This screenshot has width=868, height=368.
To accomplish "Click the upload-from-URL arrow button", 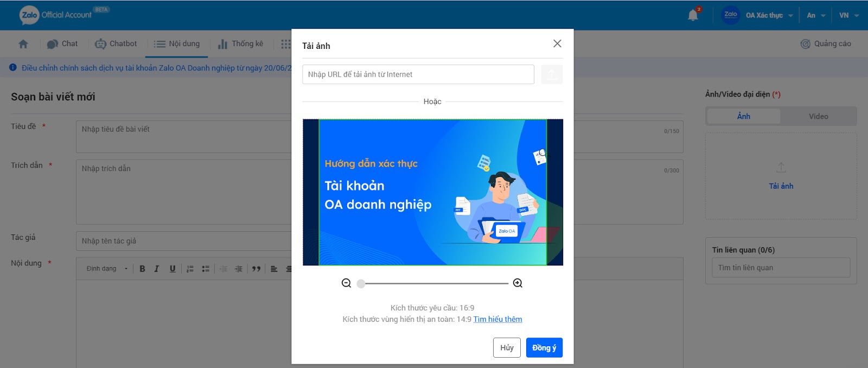I will [x=552, y=74].
